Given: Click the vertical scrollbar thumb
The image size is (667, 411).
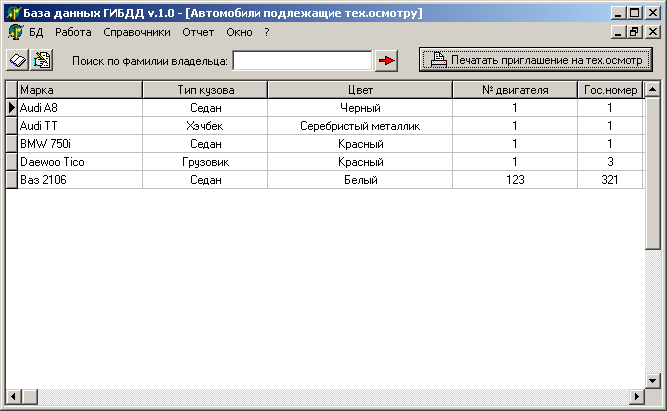Looking at the screenshot, I should tap(652, 173).
